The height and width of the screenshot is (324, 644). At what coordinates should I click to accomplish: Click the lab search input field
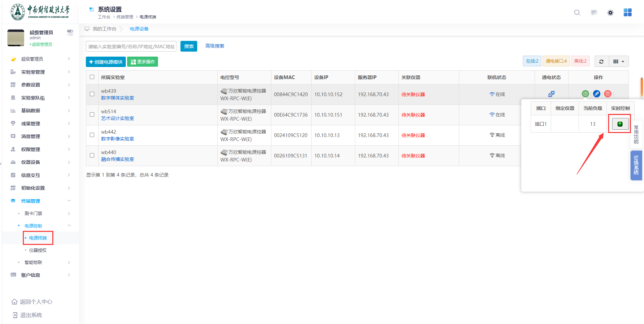131,47
